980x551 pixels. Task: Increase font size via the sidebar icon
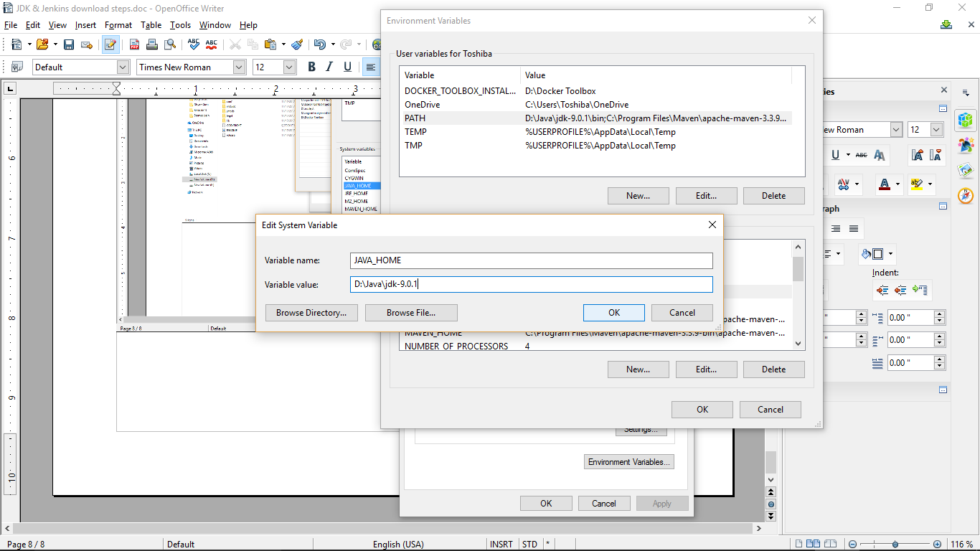(x=918, y=155)
